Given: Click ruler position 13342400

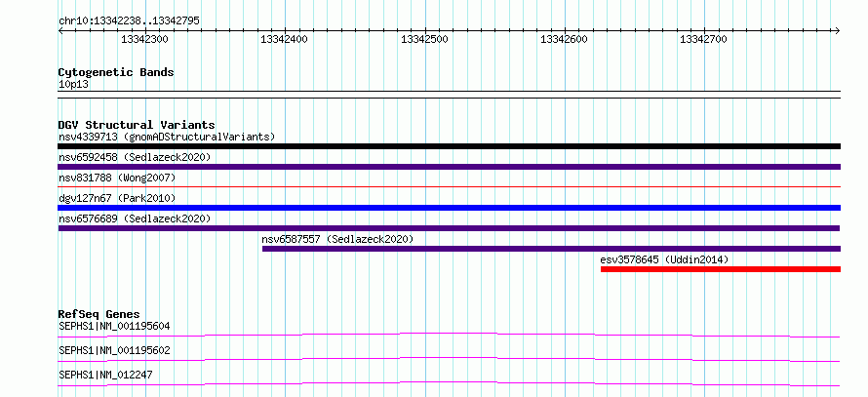Looking at the screenshot, I should [x=284, y=39].
